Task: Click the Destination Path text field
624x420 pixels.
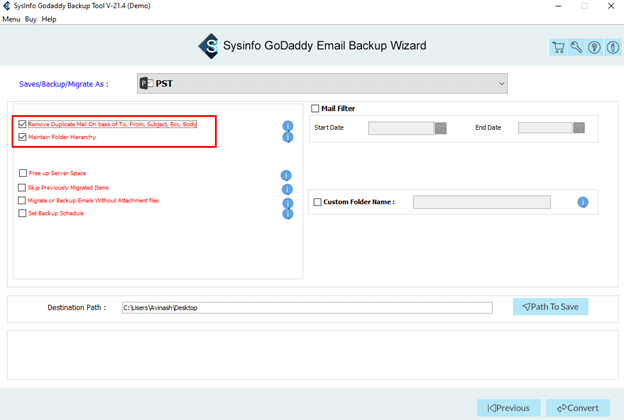Action: pyautogui.click(x=307, y=308)
